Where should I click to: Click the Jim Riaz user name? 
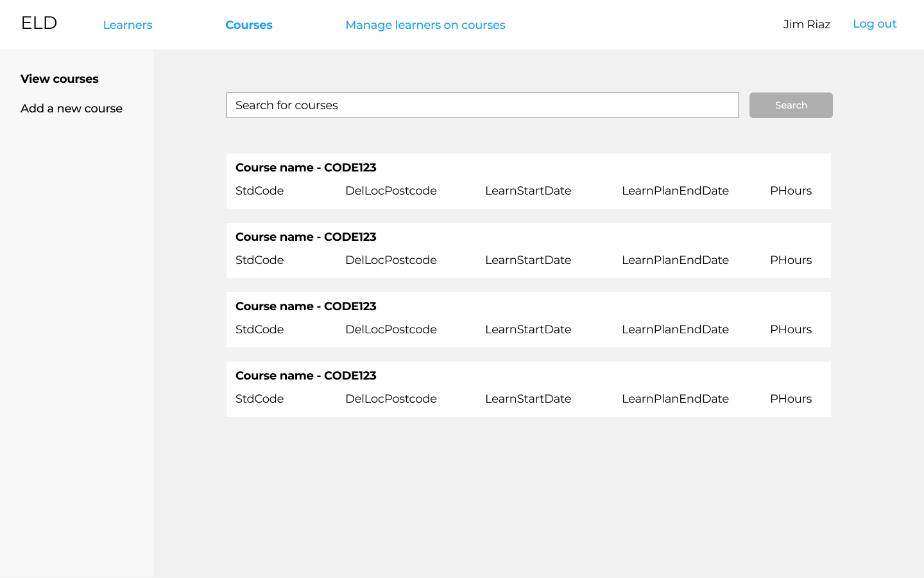coord(807,24)
